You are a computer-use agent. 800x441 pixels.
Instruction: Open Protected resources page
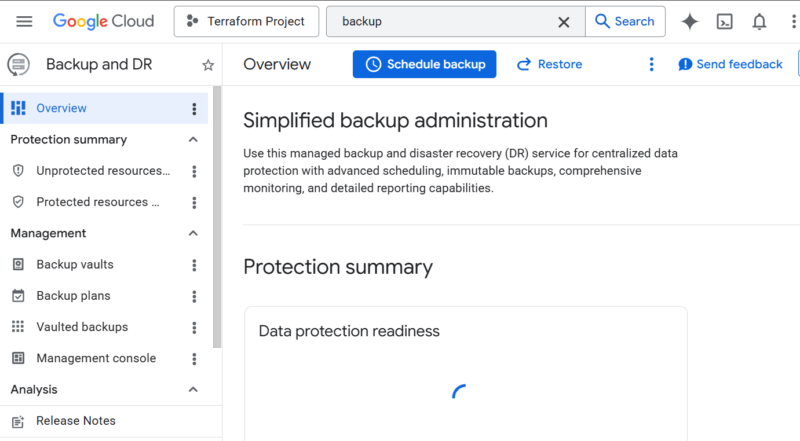(97, 202)
